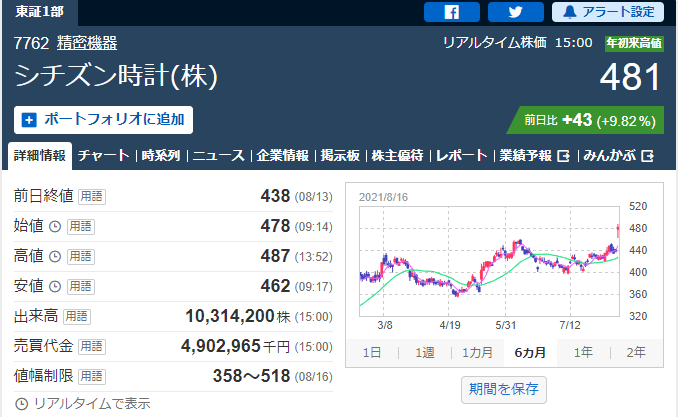The height and width of the screenshot is (417, 678).
Task: Open the 業績予報 external link tab
Action: pyautogui.click(x=533, y=155)
